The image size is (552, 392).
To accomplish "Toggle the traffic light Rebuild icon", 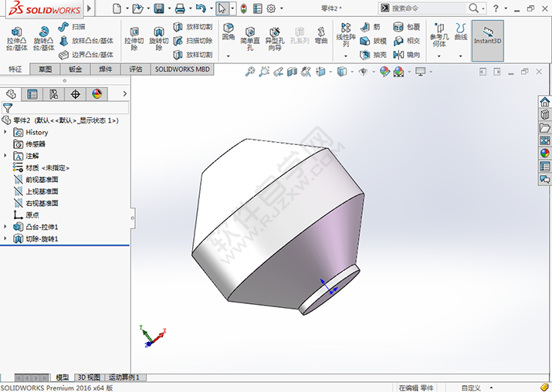I will tap(243, 8).
